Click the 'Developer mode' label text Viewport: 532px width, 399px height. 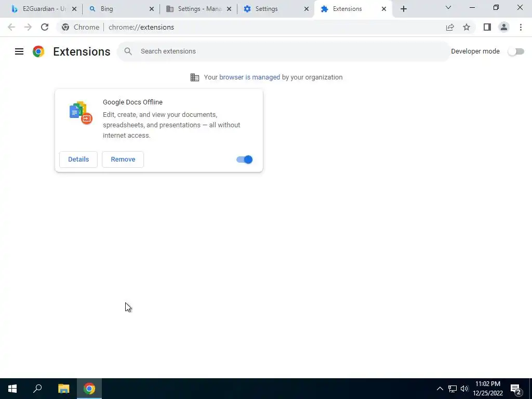475,51
